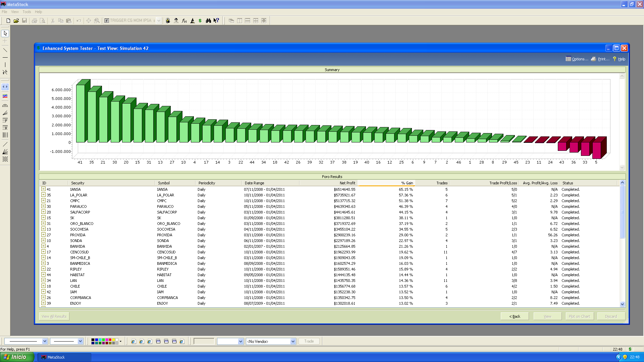
Task: Pick the vertical line tool
Action: point(5,65)
